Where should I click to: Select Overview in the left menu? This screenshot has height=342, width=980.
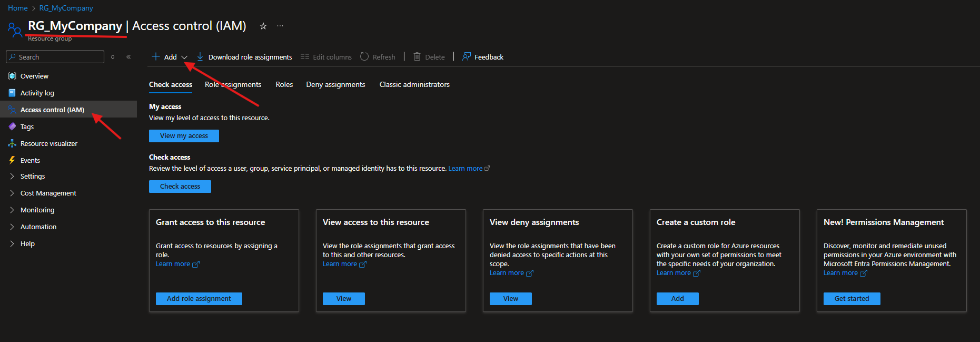pyautogui.click(x=68, y=76)
